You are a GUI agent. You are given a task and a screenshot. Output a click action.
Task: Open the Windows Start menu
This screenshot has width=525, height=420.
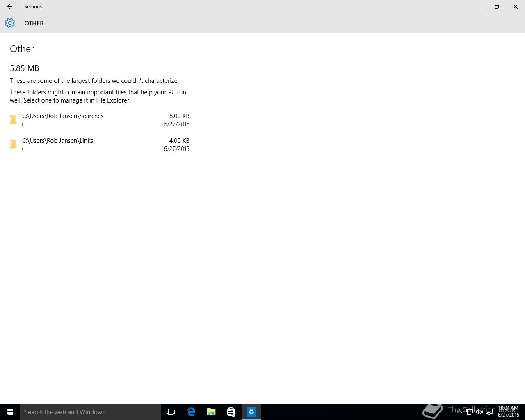10,412
